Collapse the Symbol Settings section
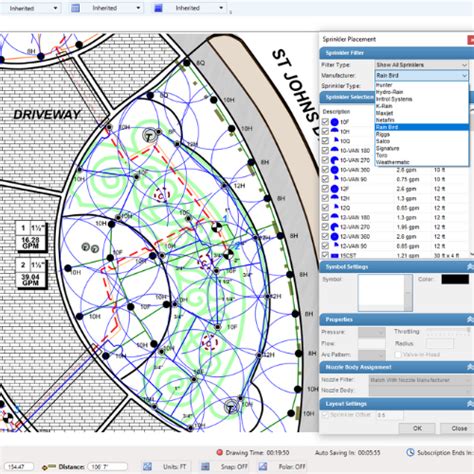Screen dimensions: 474x474 coord(470,267)
